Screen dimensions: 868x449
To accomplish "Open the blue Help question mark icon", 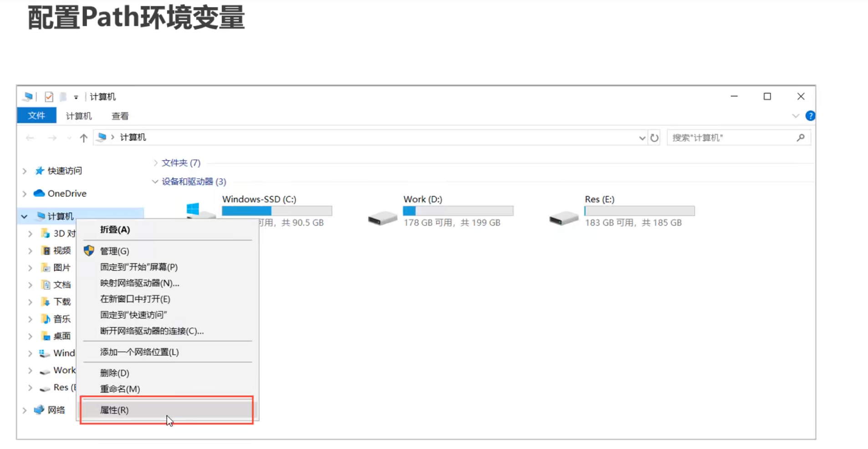I will pos(810,116).
